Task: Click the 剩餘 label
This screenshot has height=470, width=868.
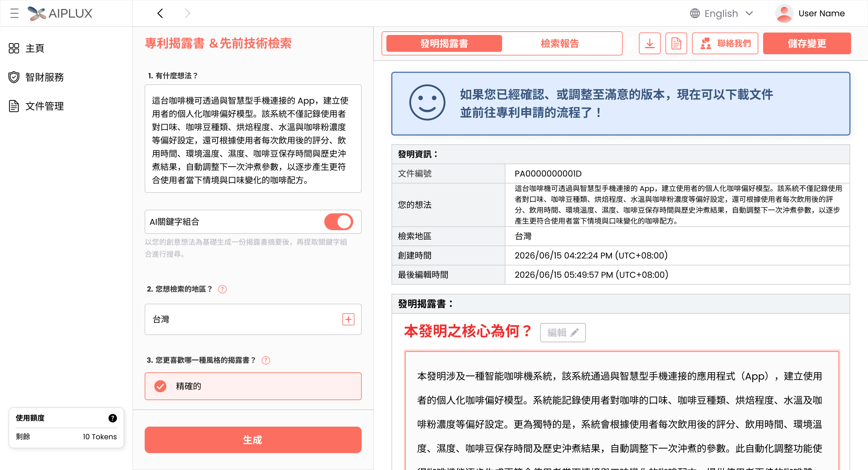Action: 23,437
